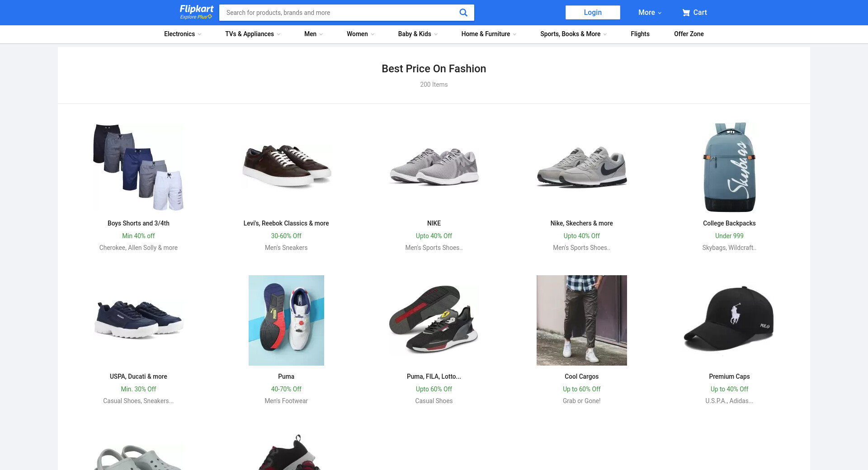View the Cool Cargos product photo
Viewport: 868px width, 470px height.
581,320
